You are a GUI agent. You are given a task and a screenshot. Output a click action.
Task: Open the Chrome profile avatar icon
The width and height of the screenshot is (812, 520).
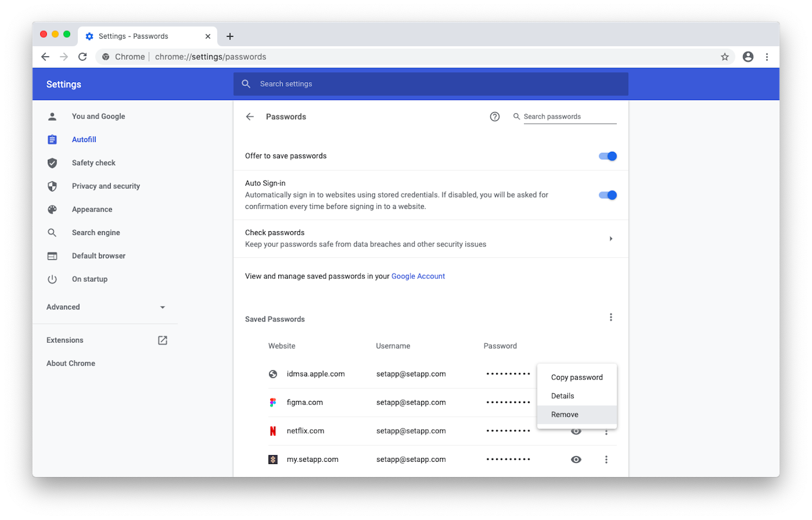coord(748,57)
